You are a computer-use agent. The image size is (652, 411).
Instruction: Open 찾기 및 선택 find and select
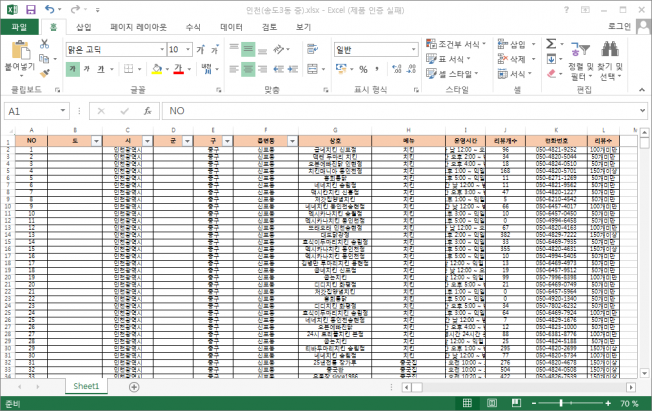pyautogui.click(x=610, y=61)
